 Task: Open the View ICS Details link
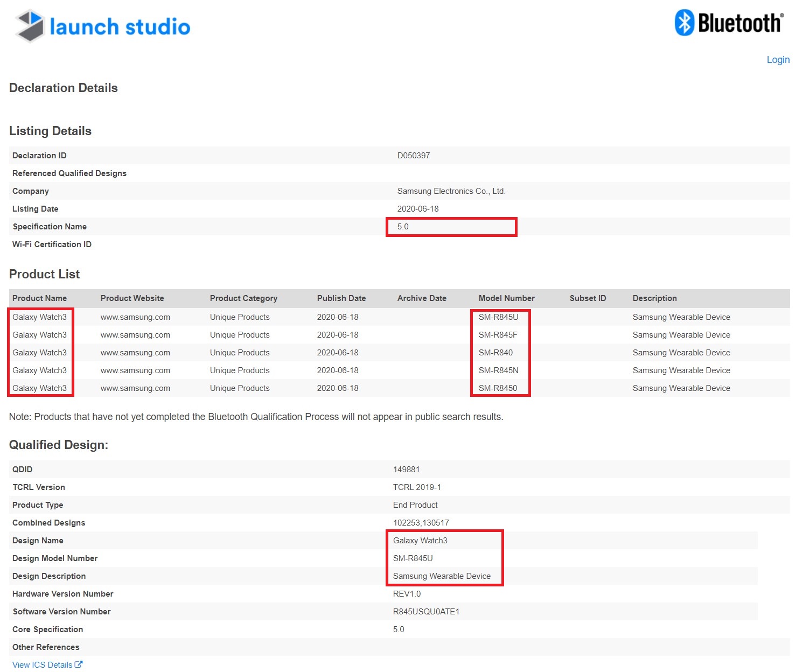[42, 665]
